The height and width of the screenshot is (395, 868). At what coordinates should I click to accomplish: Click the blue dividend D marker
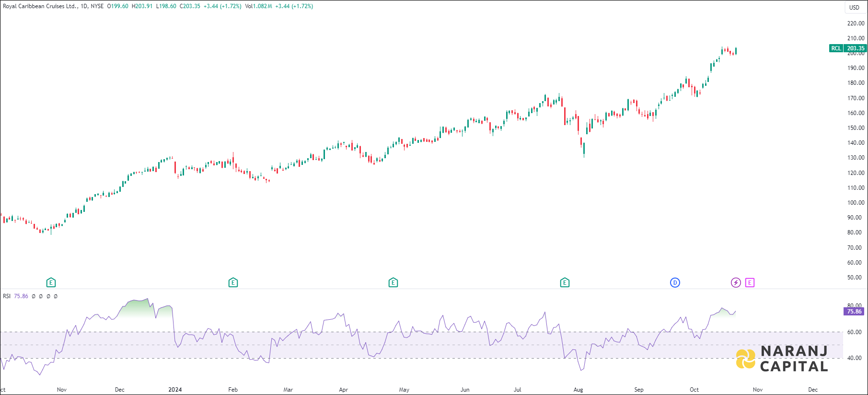click(x=675, y=283)
